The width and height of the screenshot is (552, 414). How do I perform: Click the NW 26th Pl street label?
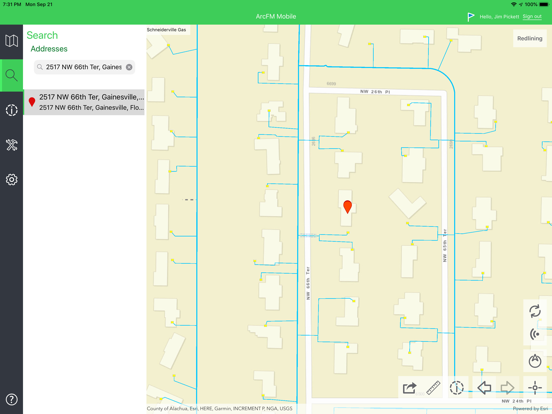tap(375, 92)
